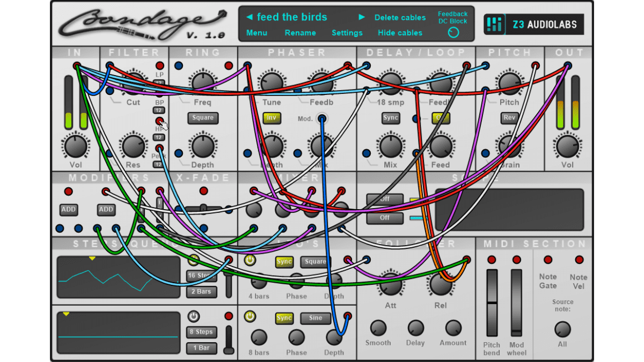This screenshot has height=362, width=644.
Task: Change the 12 slope button under BP
Action: [159, 110]
